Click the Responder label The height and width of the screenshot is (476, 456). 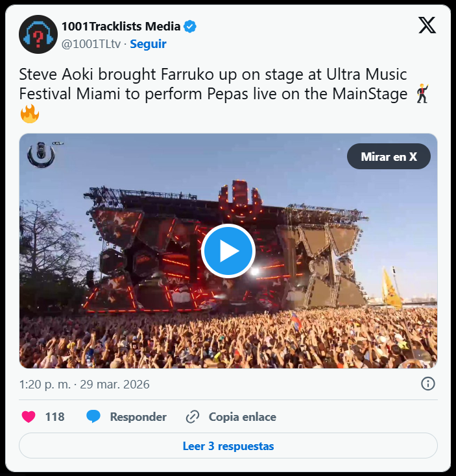(138, 417)
